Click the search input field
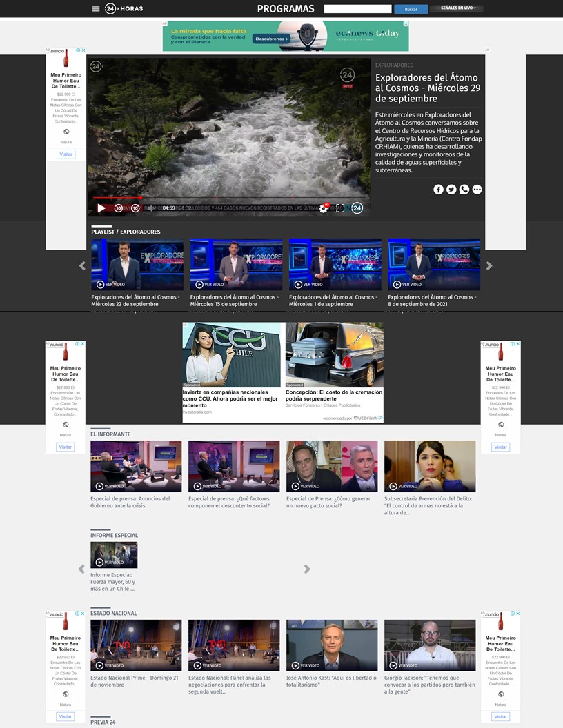Screen dimensions: 563x728 pyautogui.click(x=357, y=9)
